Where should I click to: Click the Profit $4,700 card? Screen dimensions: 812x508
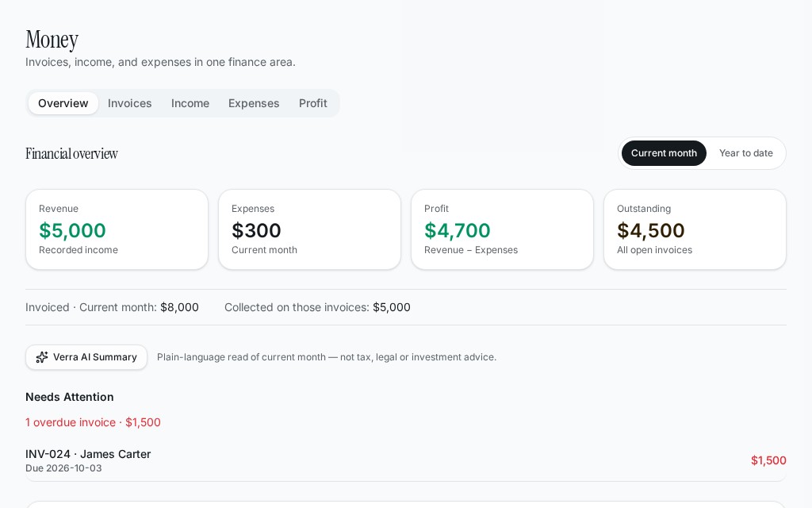pos(502,229)
